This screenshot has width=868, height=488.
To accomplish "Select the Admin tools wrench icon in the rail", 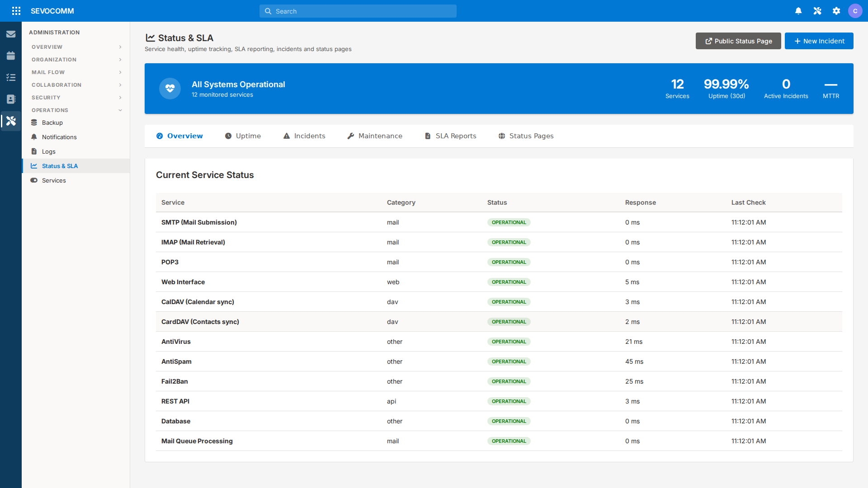I will click(11, 121).
